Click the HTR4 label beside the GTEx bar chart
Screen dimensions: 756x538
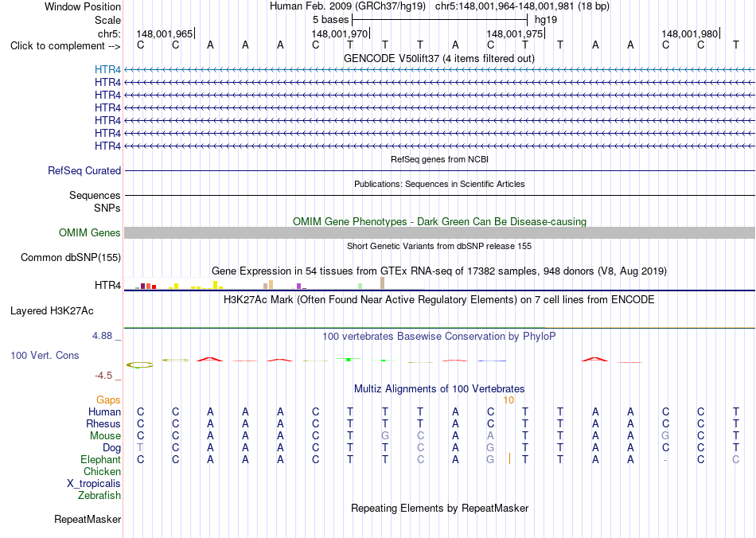[107, 286]
